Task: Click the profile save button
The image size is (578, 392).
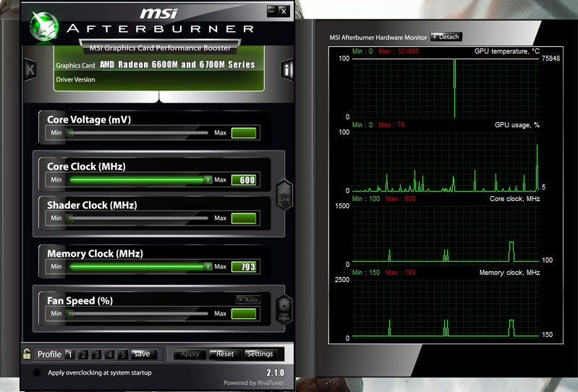Action: point(144,354)
